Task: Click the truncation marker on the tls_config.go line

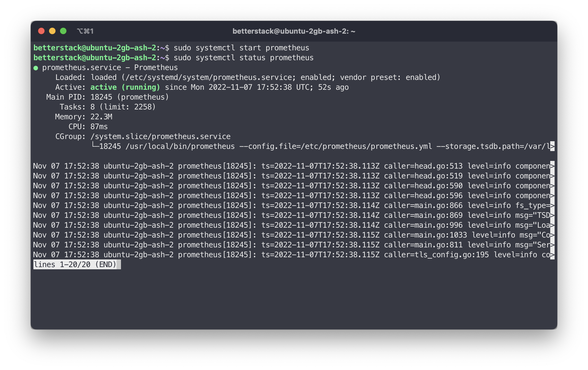Action: [x=552, y=255]
